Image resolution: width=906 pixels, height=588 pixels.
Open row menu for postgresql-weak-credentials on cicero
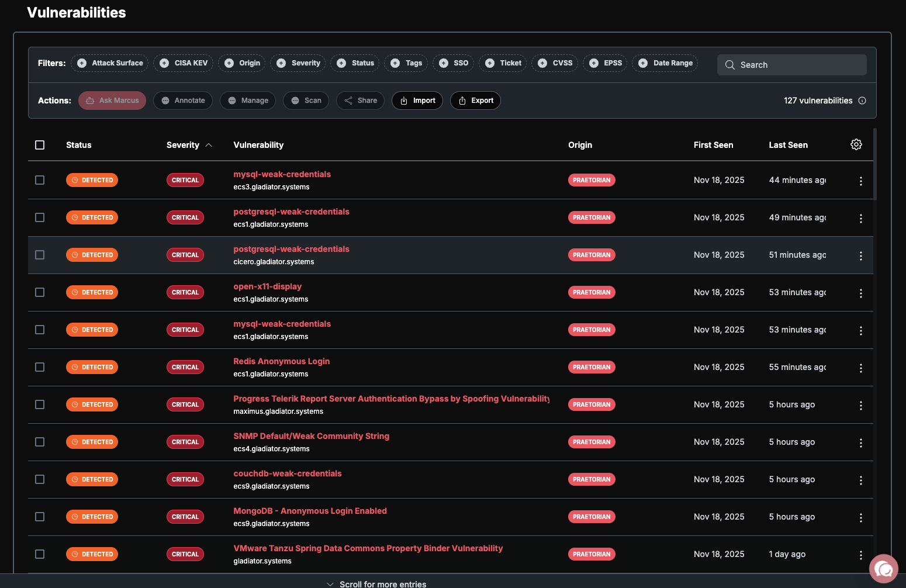click(x=861, y=256)
